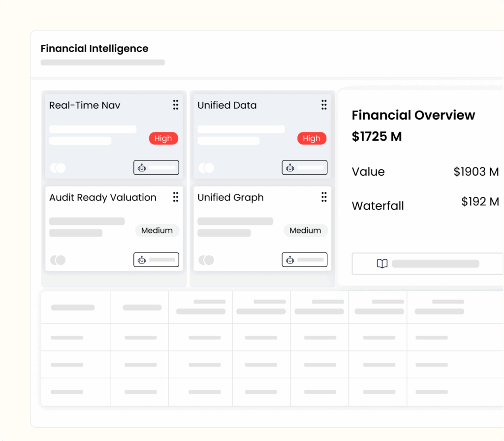504x441 pixels.
Task: Click the robot icon on Audit Ready Valuation
Action: click(142, 260)
